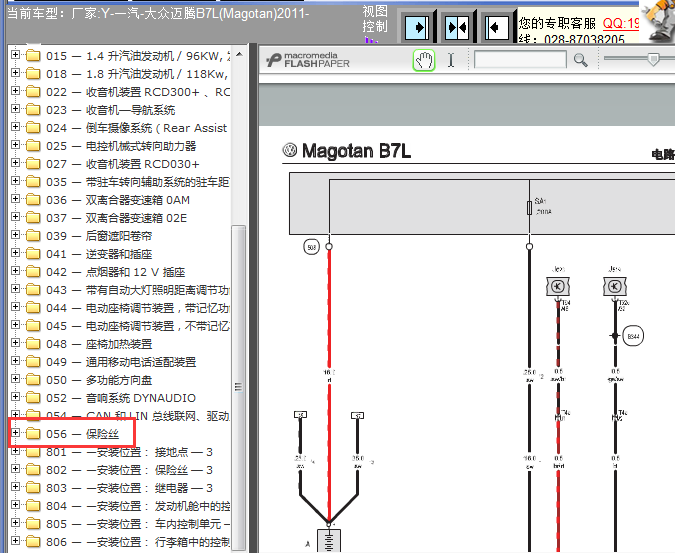Click the folder icon for 039

[33, 236]
